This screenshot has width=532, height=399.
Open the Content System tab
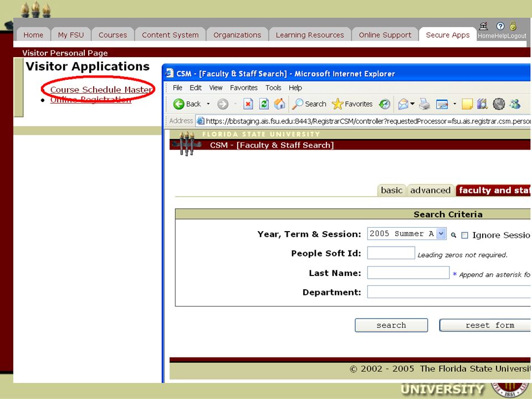170,35
